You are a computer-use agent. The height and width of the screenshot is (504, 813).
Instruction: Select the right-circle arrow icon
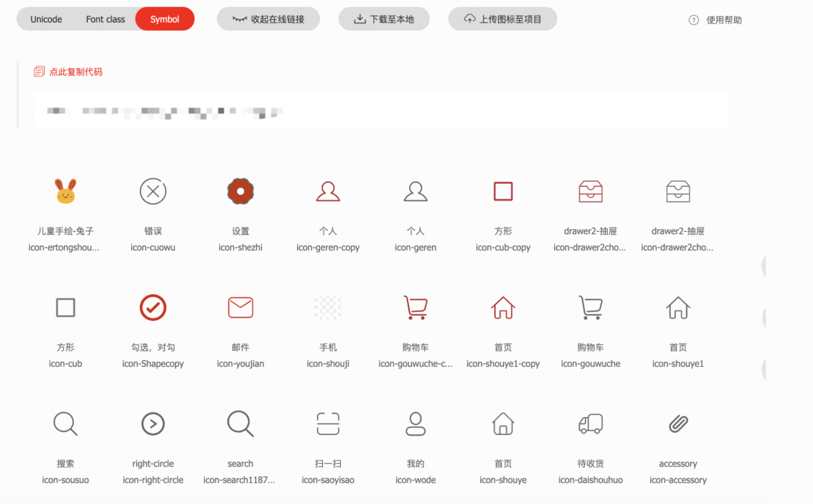tap(152, 423)
